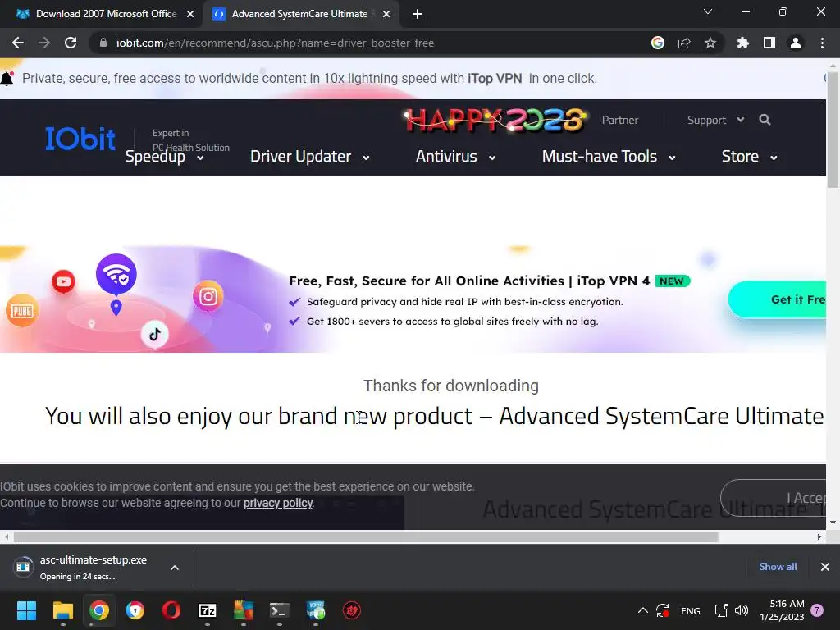Click the IObit logo
The width and height of the screenshot is (840, 630).
[80, 139]
